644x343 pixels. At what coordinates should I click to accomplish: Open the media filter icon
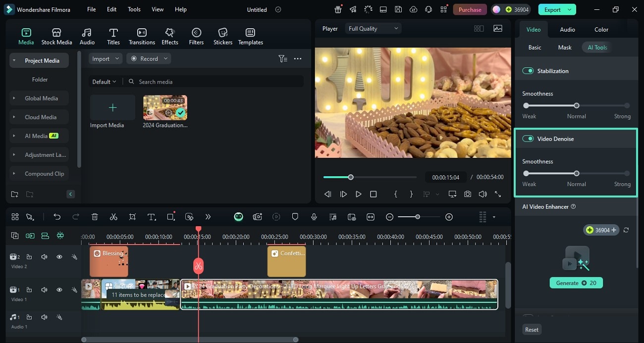click(x=283, y=58)
